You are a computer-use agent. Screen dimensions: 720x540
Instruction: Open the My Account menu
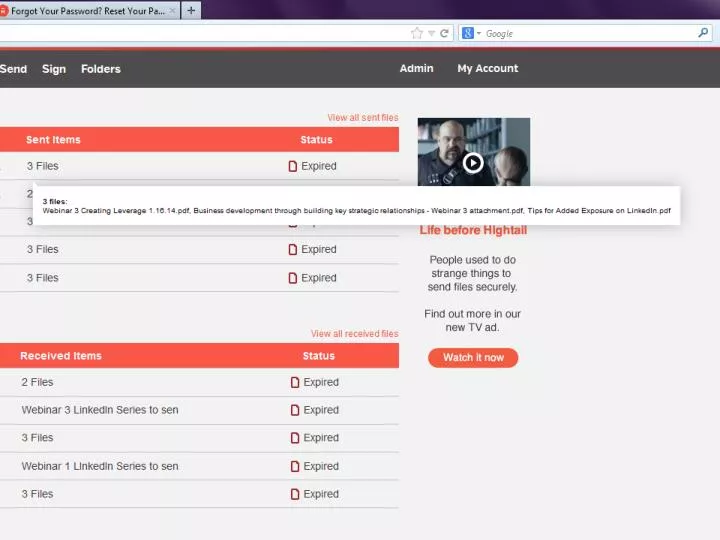coord(488,68)
